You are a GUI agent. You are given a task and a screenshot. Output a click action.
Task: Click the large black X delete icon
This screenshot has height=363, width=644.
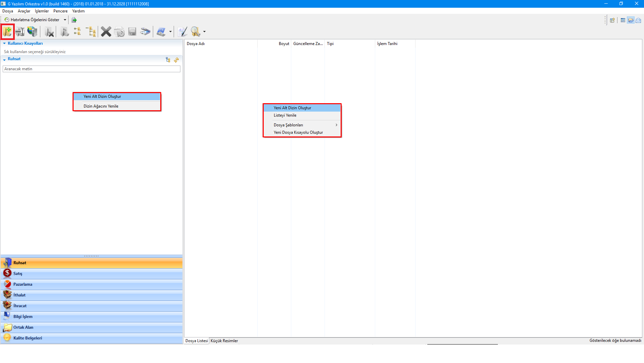[106, 32]
